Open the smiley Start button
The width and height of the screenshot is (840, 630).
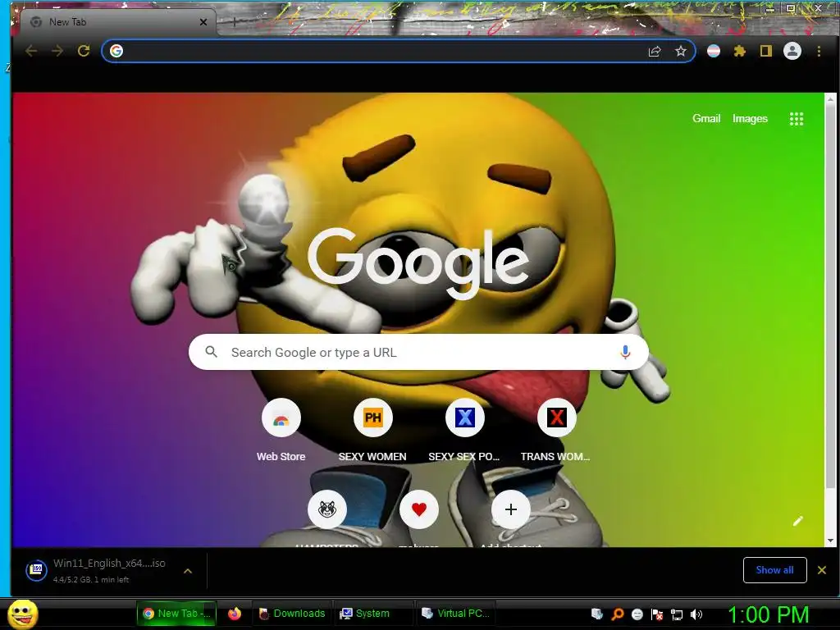coord(23,614)
